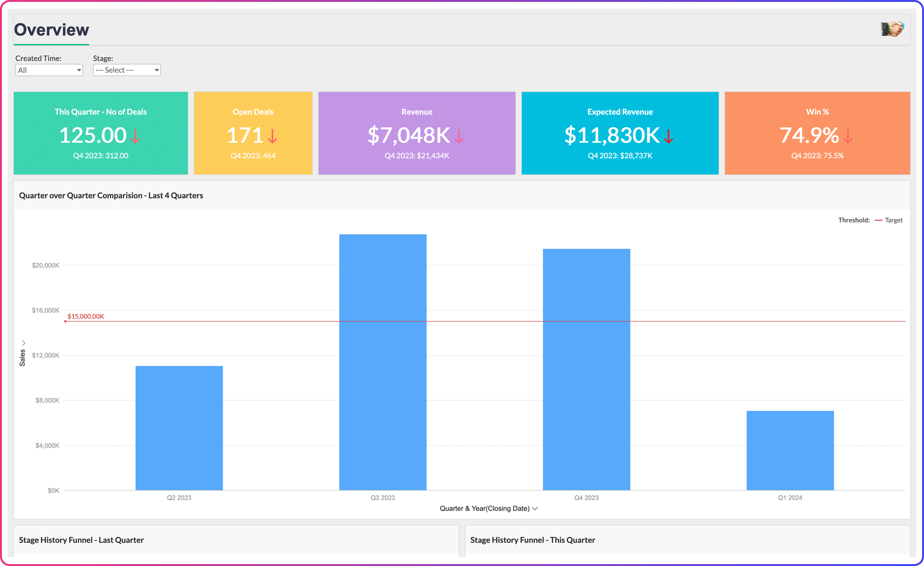Click the down arrow on Open Deals card
The width and height of the screenshot is (924, 566).
coord(273,137)
